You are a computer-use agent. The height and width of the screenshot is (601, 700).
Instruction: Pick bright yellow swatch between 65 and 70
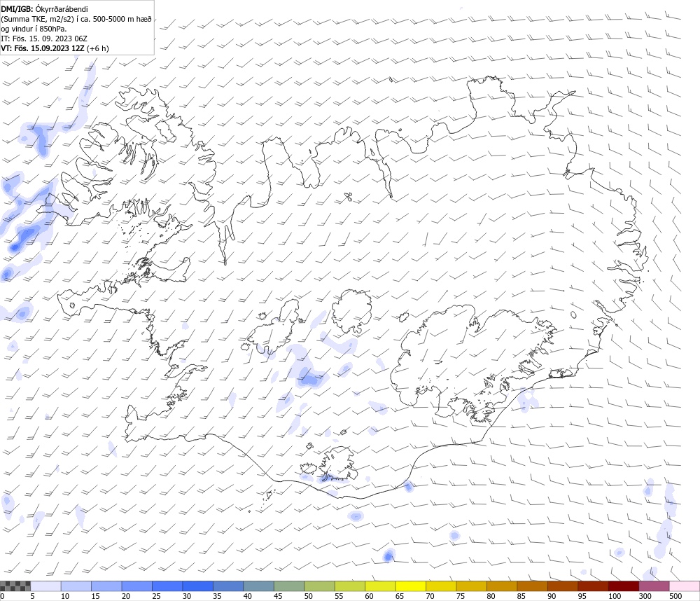pyautogui.click(x=411, y=586)
